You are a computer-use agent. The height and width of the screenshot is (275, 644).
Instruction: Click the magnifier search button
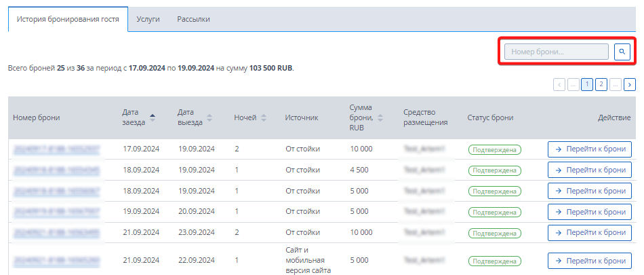(x=622, y=52)
